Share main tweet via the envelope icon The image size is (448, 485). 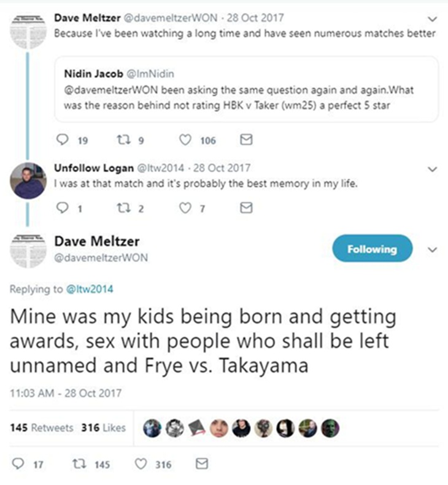pyautogui.click(x=201, y=464)
